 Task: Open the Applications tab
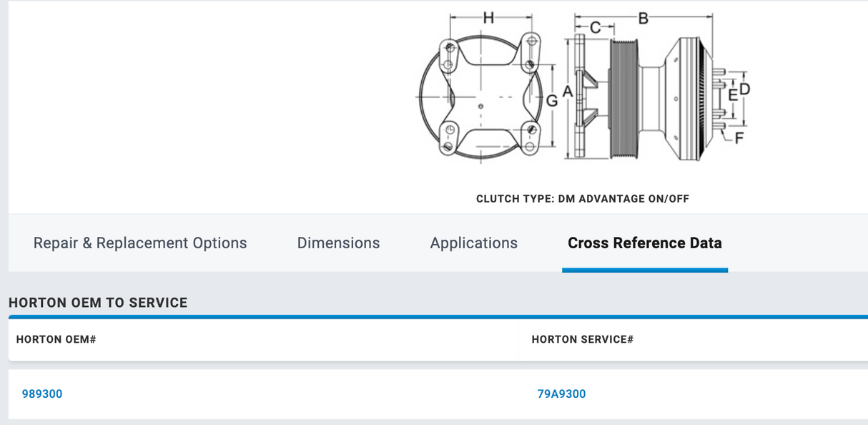pyautogui.click(x=473, y=243)
